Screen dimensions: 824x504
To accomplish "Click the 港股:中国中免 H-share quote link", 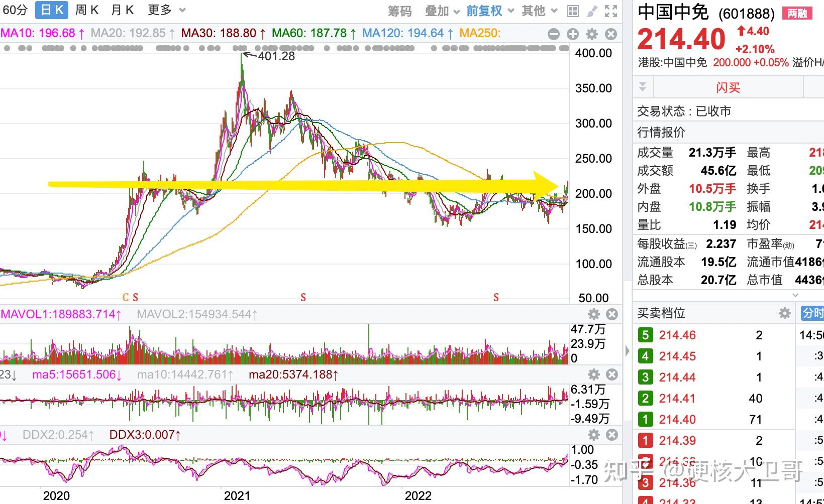I will tap(672, 63).
